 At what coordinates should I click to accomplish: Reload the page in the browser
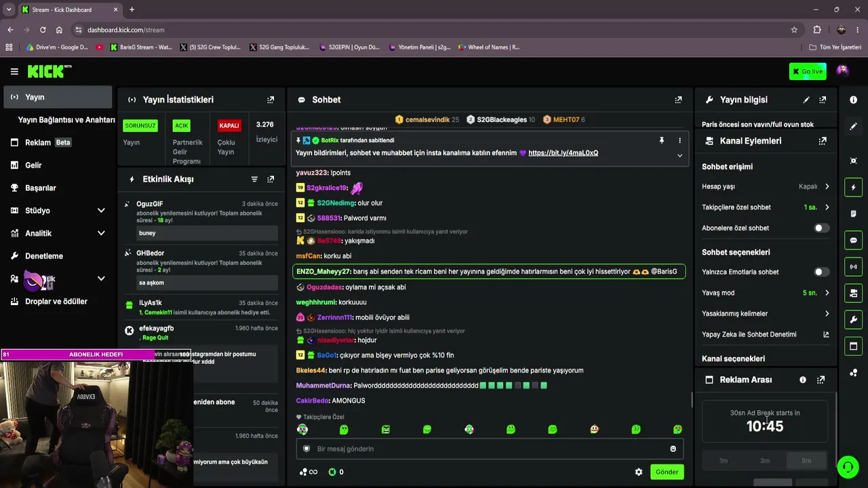[x=43, y=30]
